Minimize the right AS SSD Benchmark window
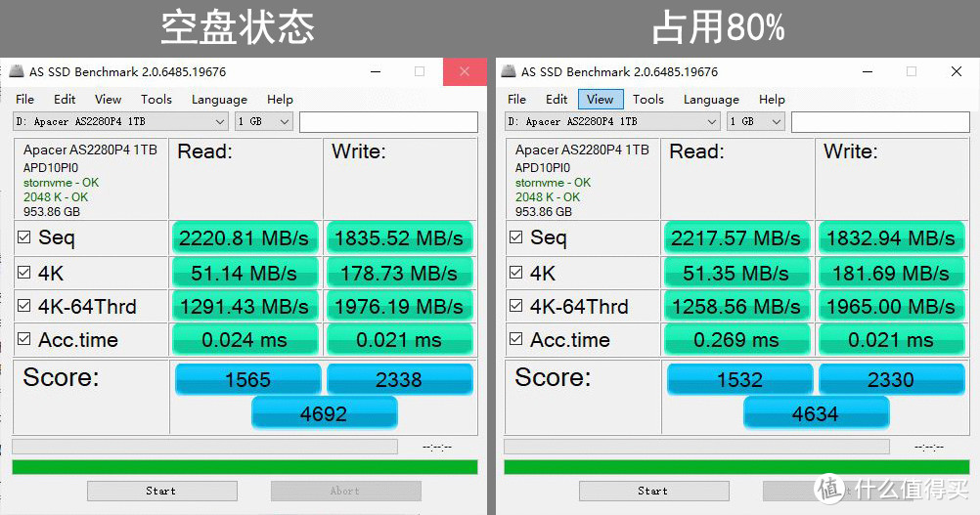 [x=868, y=71]
